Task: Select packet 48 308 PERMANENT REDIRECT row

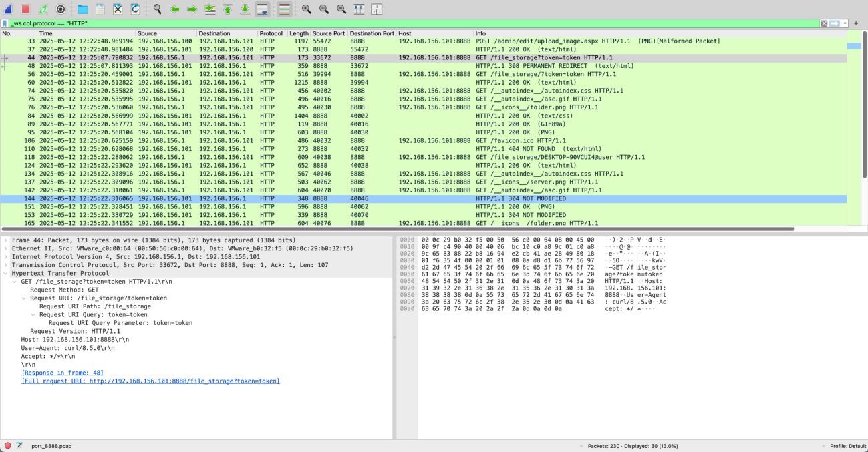Action: pos(423,66)
